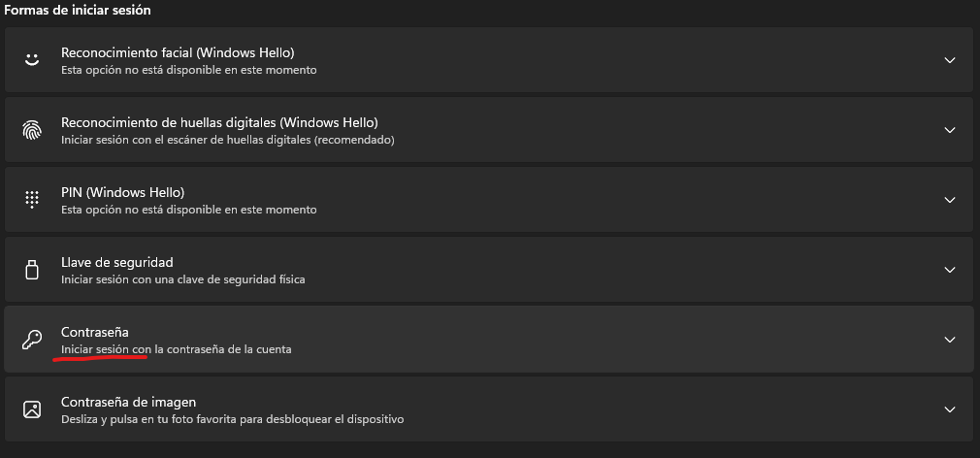This screenshot has height=458, width=980.
Task: Click the Contraseña title text
Action: tap(94, 332)
